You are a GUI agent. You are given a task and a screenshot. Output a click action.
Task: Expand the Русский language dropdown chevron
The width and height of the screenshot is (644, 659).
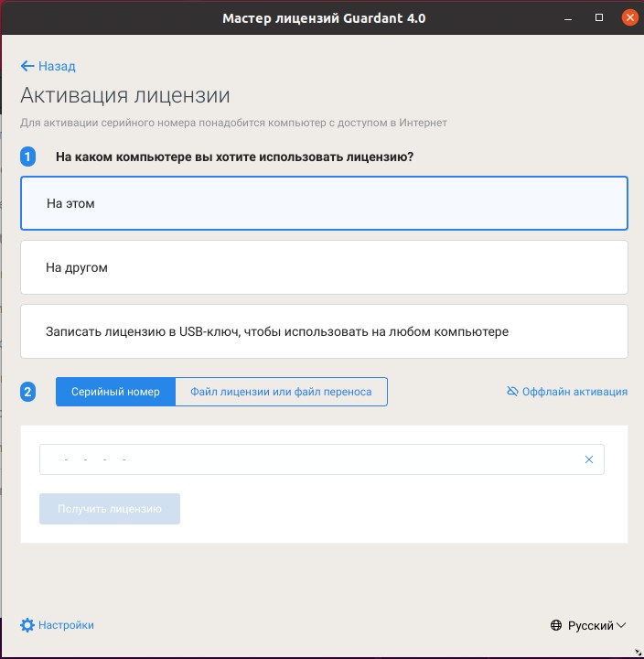[621, 625]
